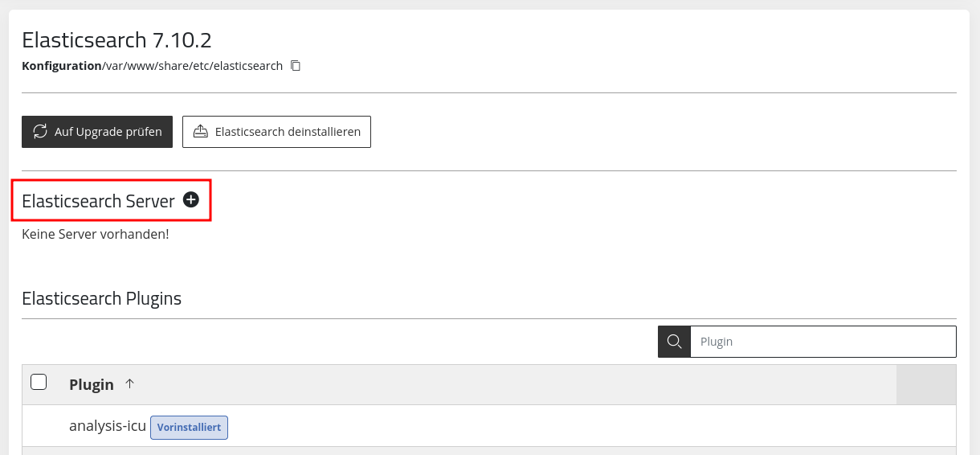Copy the configuration path to clipboard
Image resolution: width=980 pixels, height=455 pixels.
296,66
